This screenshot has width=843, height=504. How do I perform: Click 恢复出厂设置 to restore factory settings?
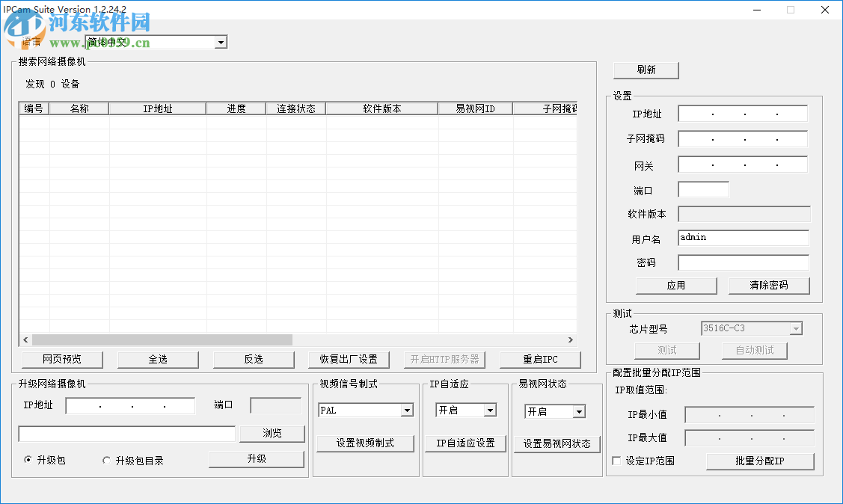tap(349, 359)
